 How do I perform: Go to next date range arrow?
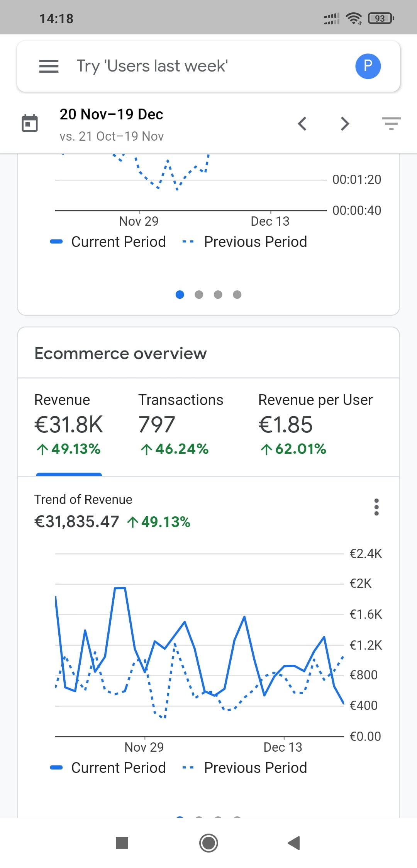click(345, 124)
